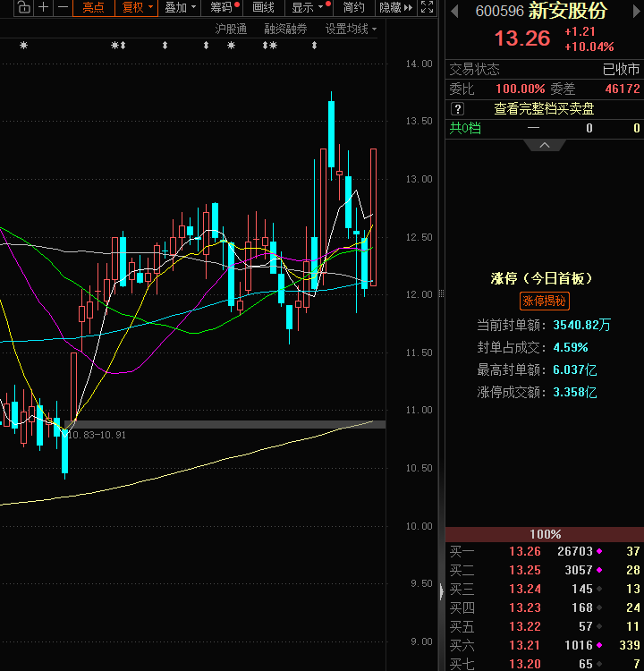Click 买七 price 13.20

pos(525,664)
